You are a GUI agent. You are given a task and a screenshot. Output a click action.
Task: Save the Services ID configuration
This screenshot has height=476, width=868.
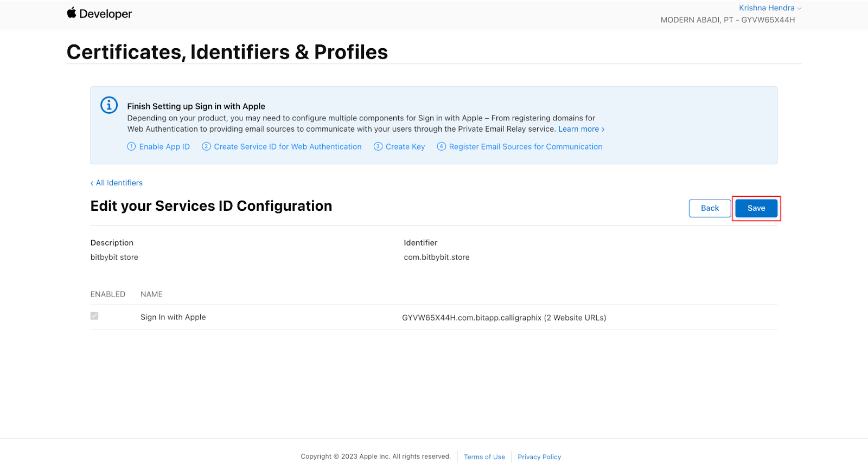click(x=756, y=208)
